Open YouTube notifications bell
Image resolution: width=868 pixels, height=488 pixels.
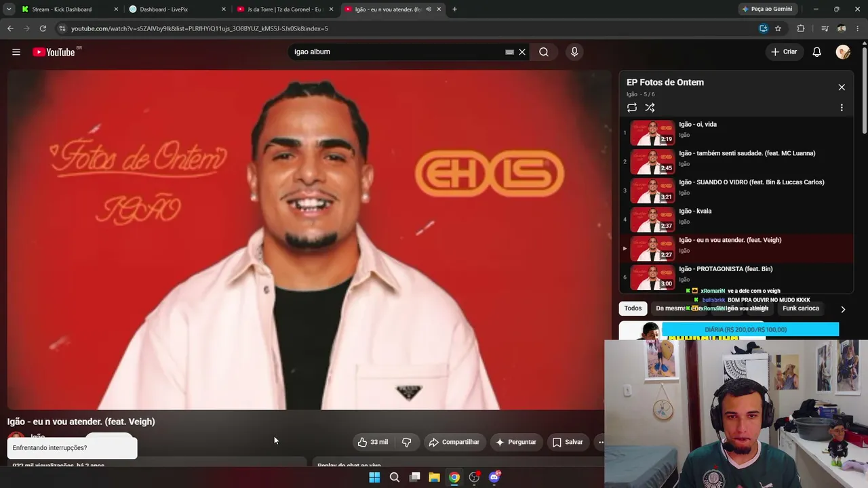(x=817, y=52)
